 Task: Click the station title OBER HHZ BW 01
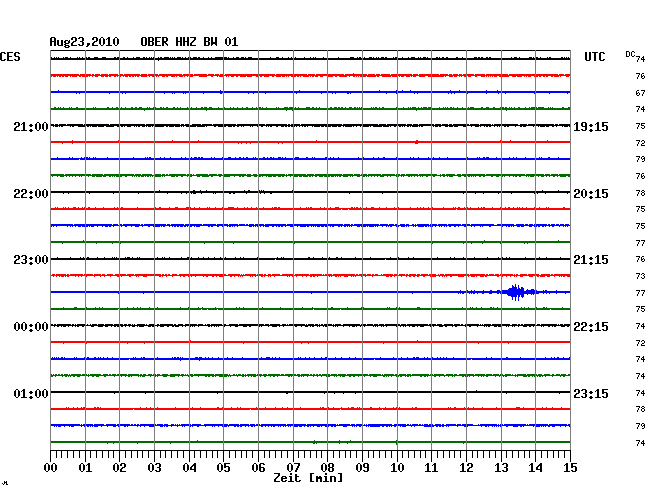[189, 42]
